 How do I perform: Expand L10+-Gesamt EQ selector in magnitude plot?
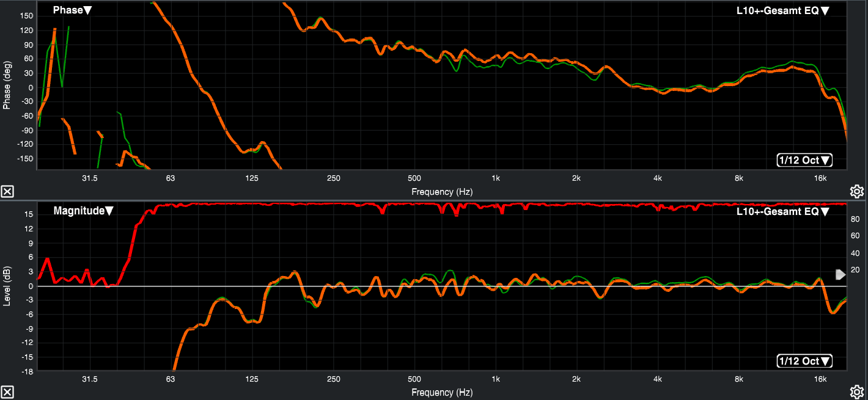(x=782, y=211)
